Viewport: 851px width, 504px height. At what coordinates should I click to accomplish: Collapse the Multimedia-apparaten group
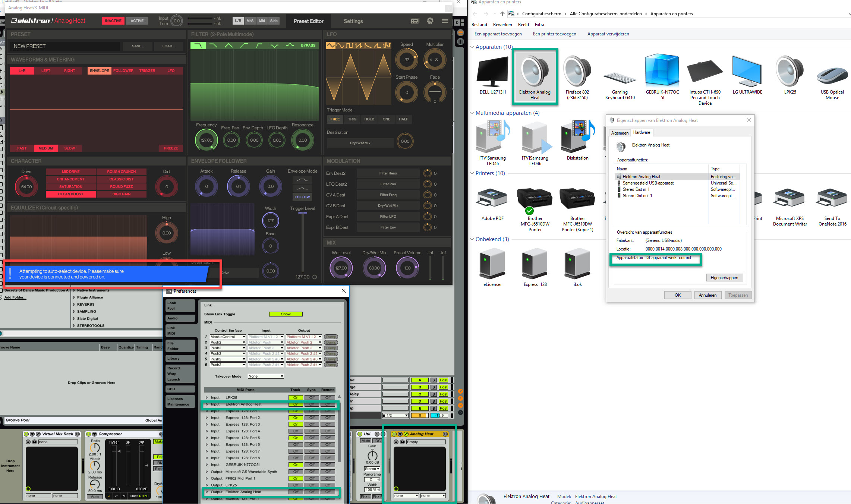[x=472, y=113]
